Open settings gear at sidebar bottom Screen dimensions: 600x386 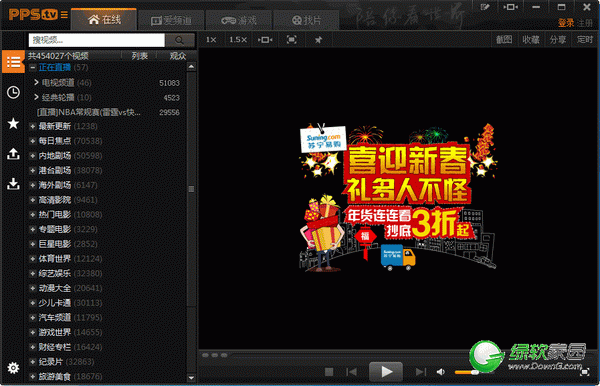pyautogui.click(x=13, y=368)
